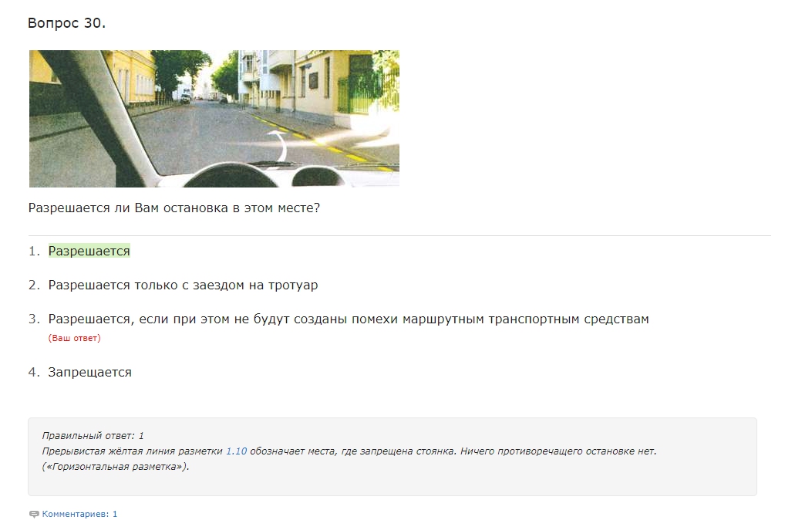Click the question text 'Разрешается ли Вам остановка'
This screenshot has width=812, height=527.
coord(174,208)
